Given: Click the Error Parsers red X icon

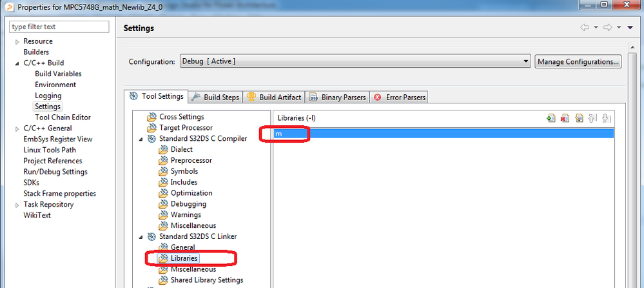Looking at the screenshot, I should [378, 98].
